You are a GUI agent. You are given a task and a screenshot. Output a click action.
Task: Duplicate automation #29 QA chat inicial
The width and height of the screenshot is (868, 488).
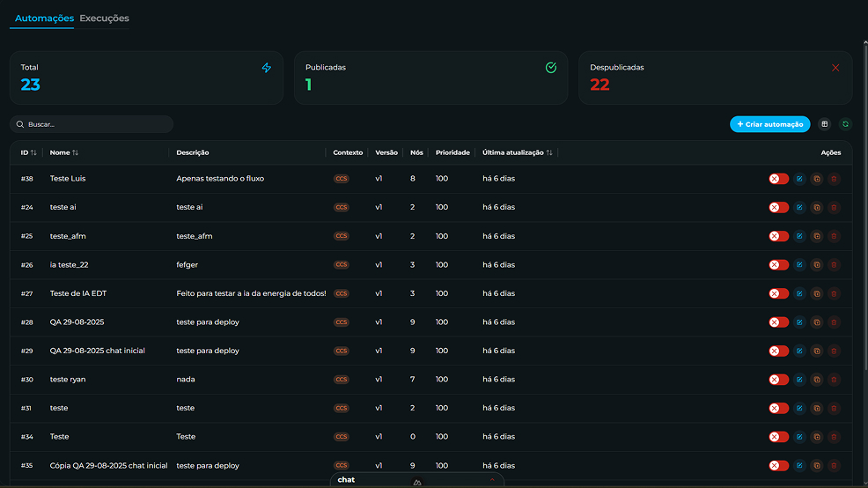pos(817,351)
